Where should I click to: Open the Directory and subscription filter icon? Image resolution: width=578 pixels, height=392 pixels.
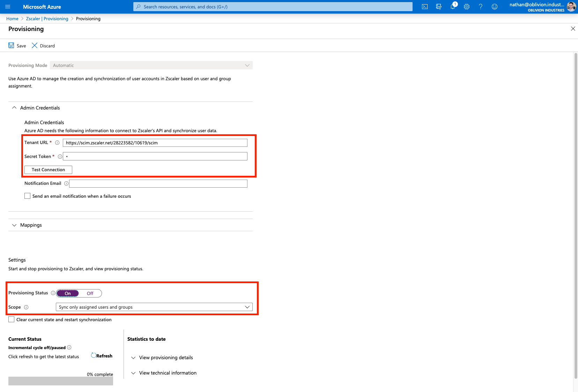pyautogui.click(x=439, y=7)
